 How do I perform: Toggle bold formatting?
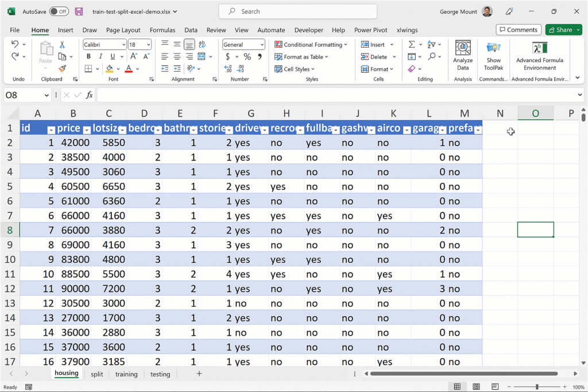point(88,57)
